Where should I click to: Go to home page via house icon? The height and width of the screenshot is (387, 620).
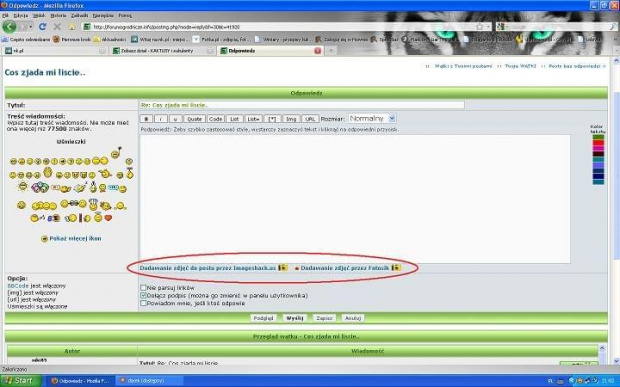(72, 26)
